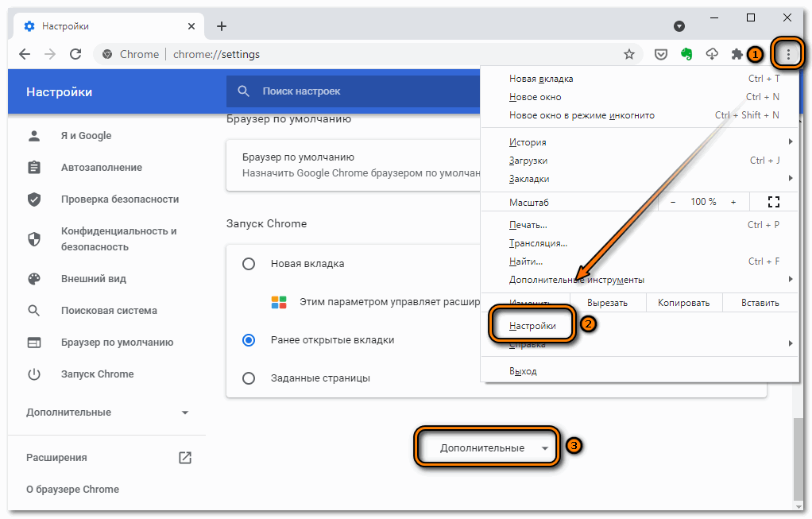This screenshot has width=812, height=519.
Task: Choose the 'Заданные страницы' radio option
Action: pos(249,378)
